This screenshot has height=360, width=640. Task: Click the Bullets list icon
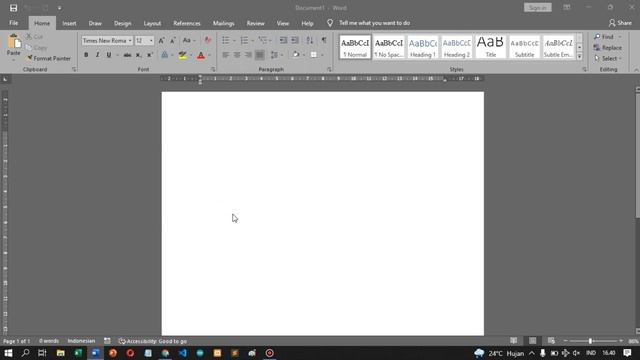click(x=225, y=40)
